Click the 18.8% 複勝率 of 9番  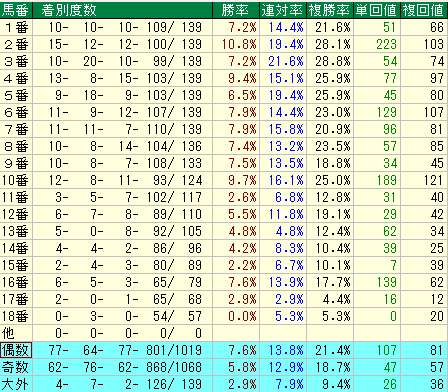coord(333,163)
